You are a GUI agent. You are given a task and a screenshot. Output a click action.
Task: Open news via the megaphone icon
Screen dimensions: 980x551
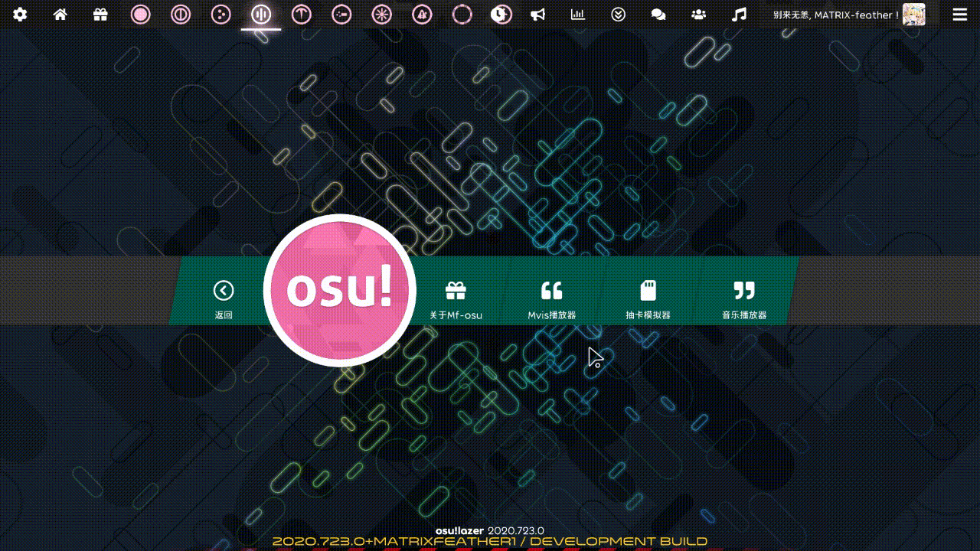(538, 15)
